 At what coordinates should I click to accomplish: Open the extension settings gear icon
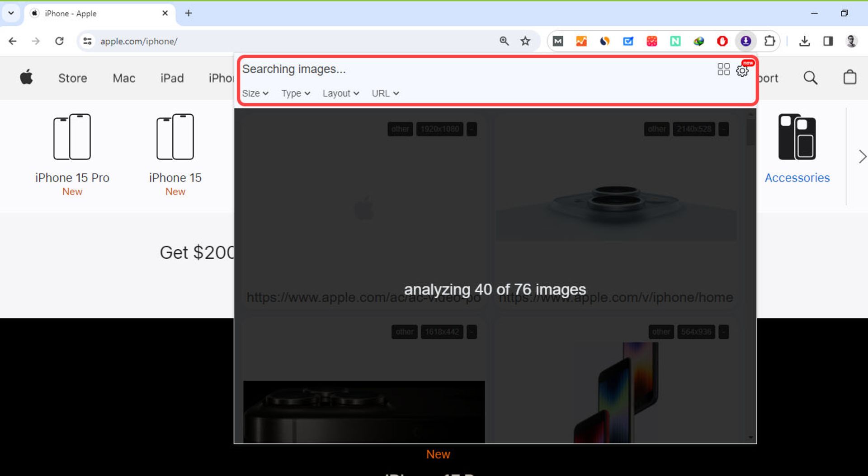click(742, 70)
